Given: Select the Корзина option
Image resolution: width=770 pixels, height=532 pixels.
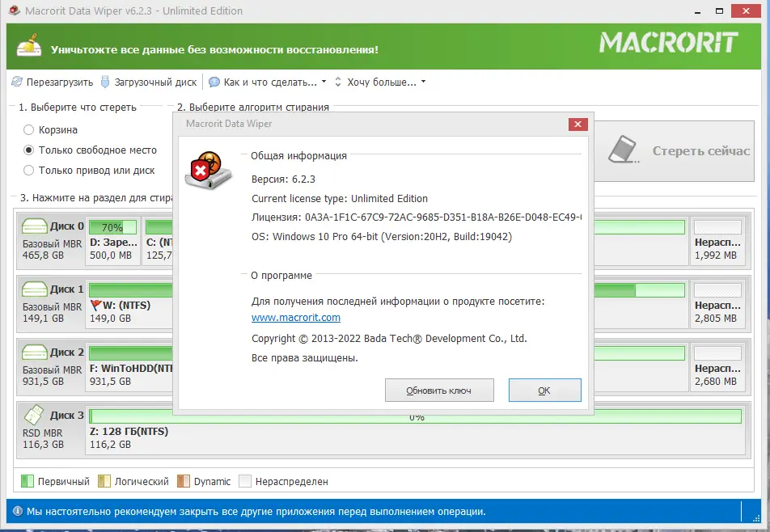Looking at the screenshot, I should (x=51, y=129).
